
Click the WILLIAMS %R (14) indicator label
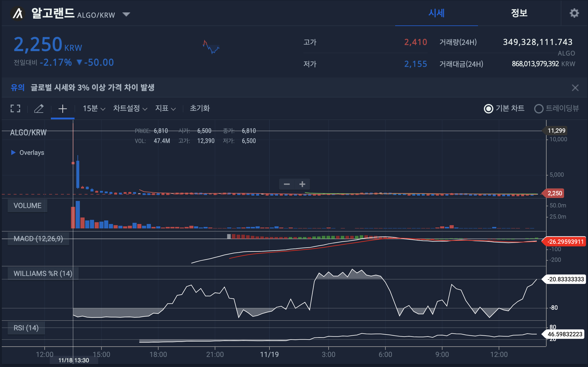point(43,273)
